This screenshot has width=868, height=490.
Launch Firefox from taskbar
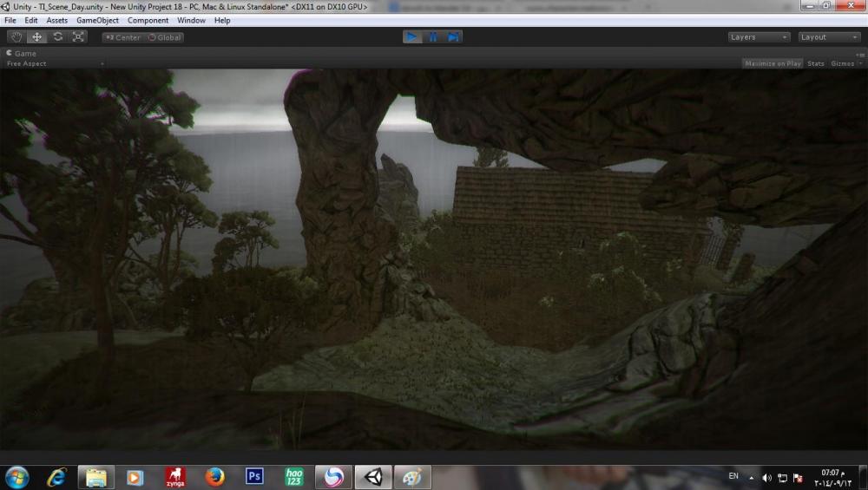(x=214, y=477)
